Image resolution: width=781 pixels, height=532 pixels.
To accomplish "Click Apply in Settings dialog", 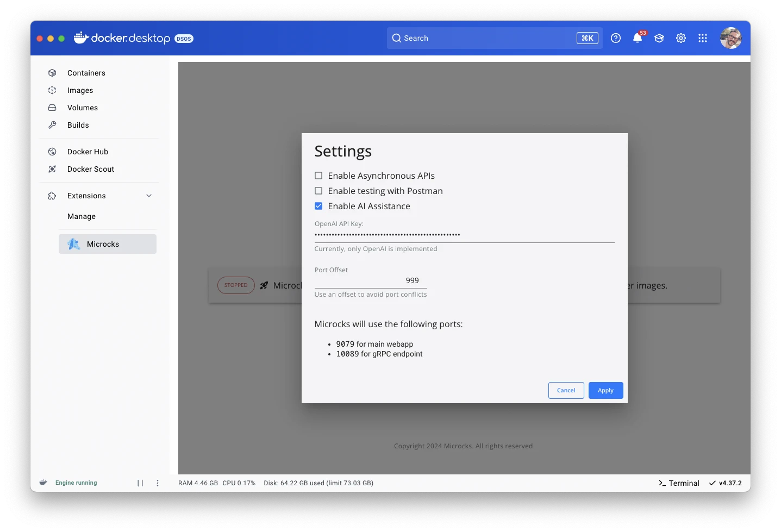I will (605, 390).
